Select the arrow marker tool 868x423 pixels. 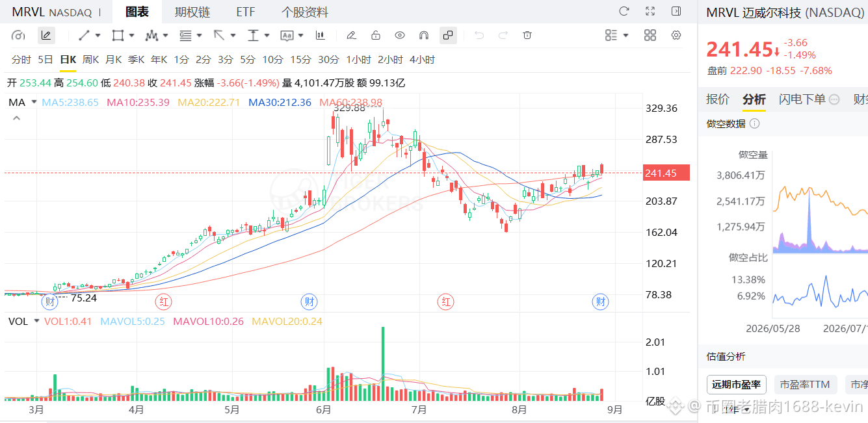219,35
